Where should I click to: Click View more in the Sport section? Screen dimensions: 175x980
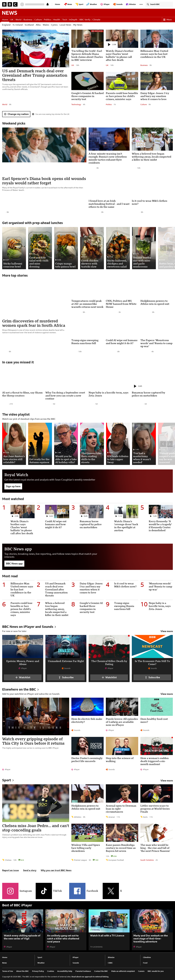point(167,781)
